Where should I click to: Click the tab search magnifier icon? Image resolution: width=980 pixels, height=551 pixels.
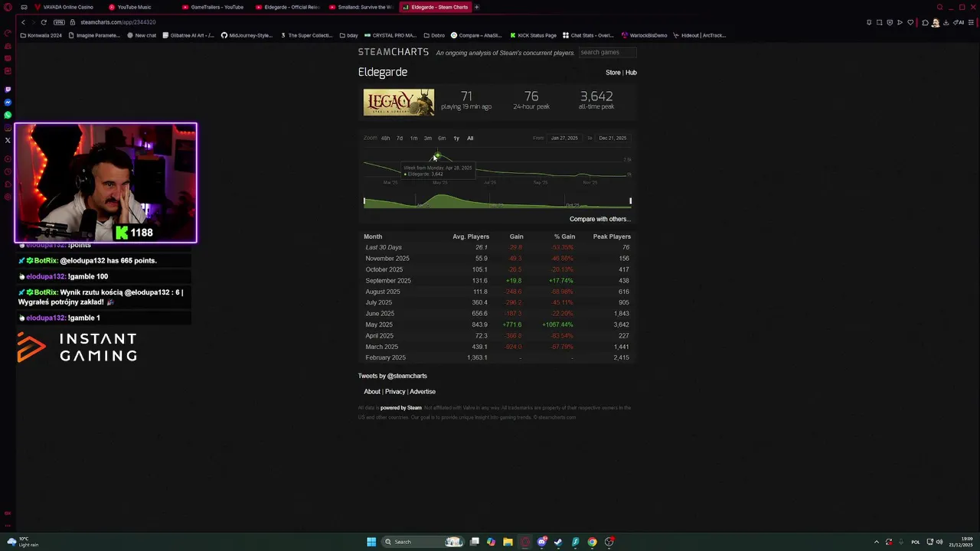coord(939,7)
